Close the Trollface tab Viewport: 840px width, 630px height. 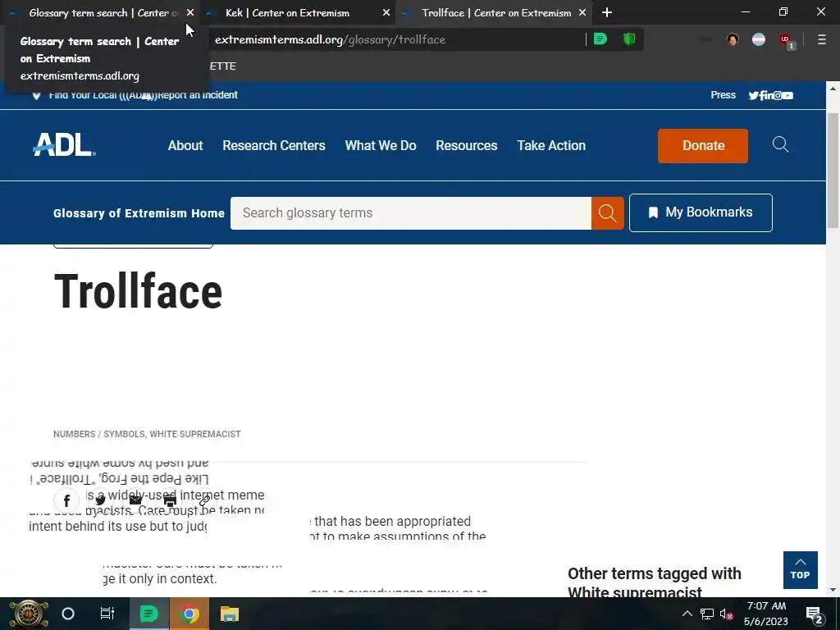(x=582, y=12)
